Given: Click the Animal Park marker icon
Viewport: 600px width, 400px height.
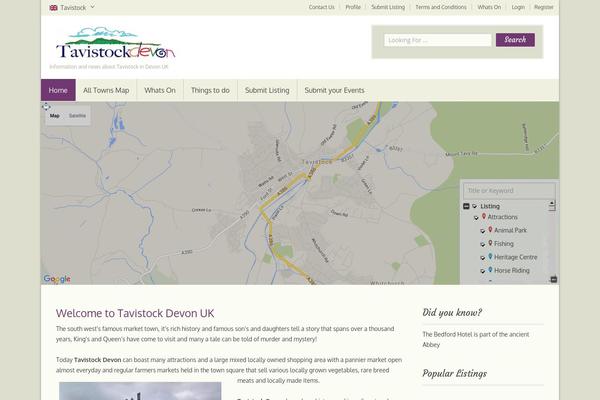Looking at the screenshot, I should point(490,230).
